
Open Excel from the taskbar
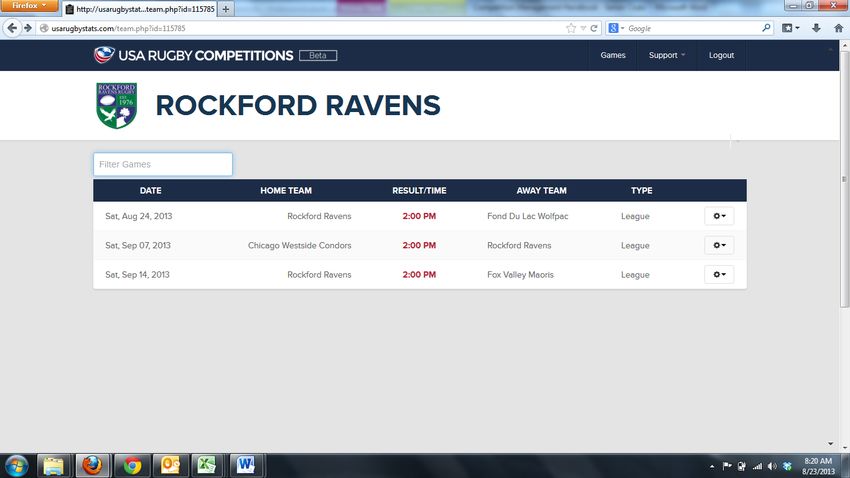[x=207, y=466]
